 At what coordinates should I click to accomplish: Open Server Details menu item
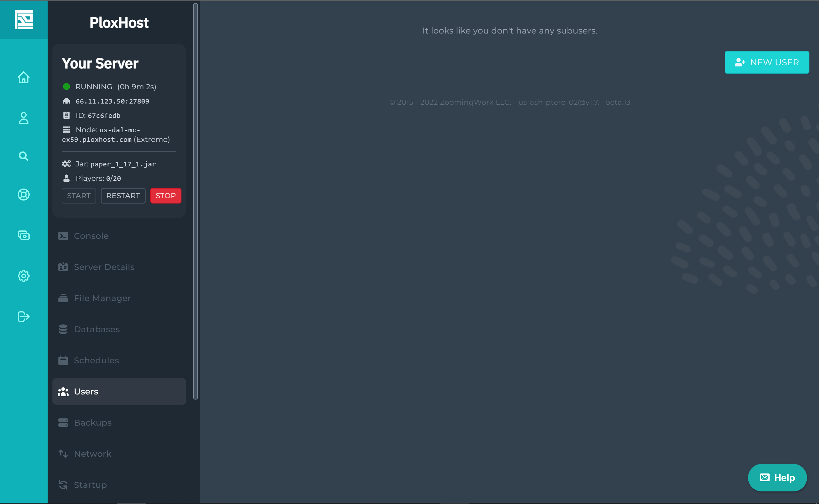119,267
